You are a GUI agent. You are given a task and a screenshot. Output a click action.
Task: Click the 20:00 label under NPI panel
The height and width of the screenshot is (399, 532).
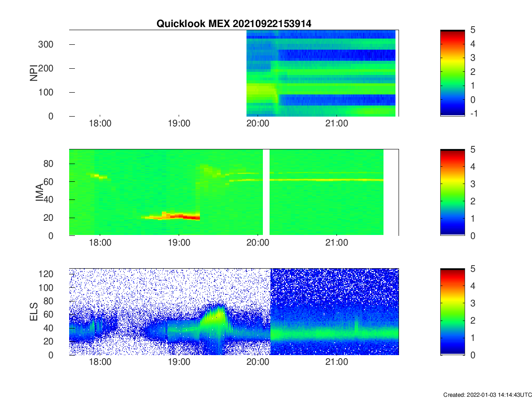tap(258, 124)
